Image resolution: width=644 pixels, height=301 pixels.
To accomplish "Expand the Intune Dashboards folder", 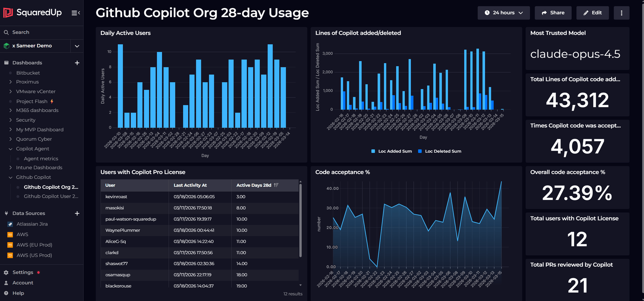I will (10, 168).
